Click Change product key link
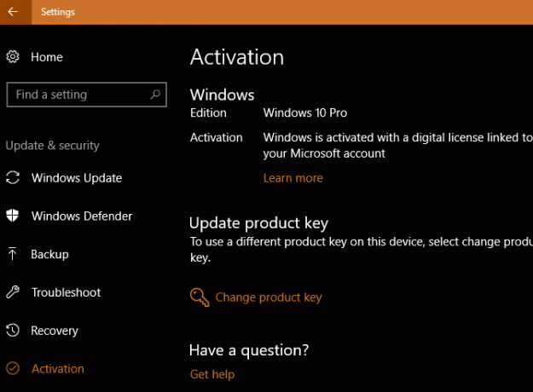Screen dimensions: 533x392 click(269, 297)
